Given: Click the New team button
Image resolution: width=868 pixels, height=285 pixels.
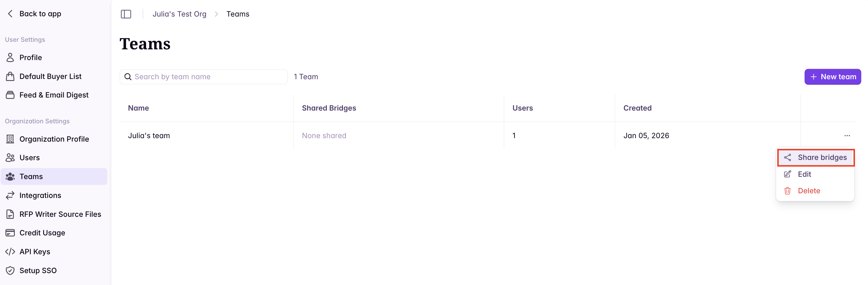Looking at the screenshot, I should pyautogui.click(x=832, y=77).
